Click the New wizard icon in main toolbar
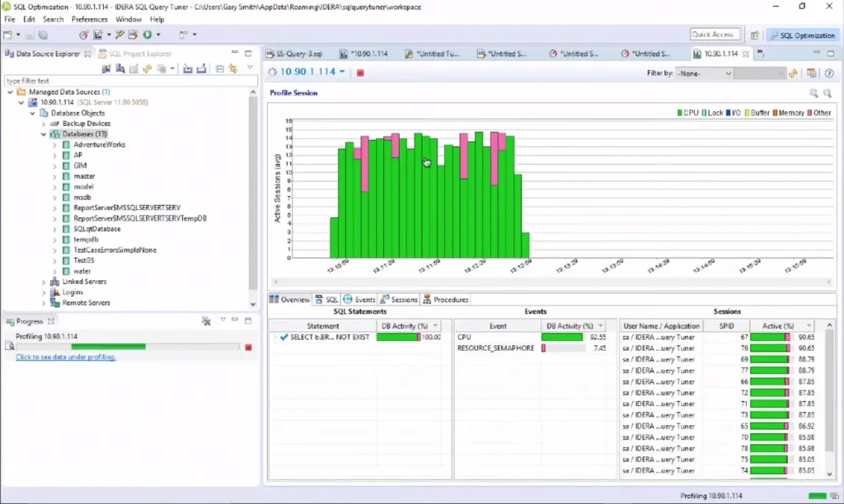This screenshot has height=504, width=844. (8, 35)
